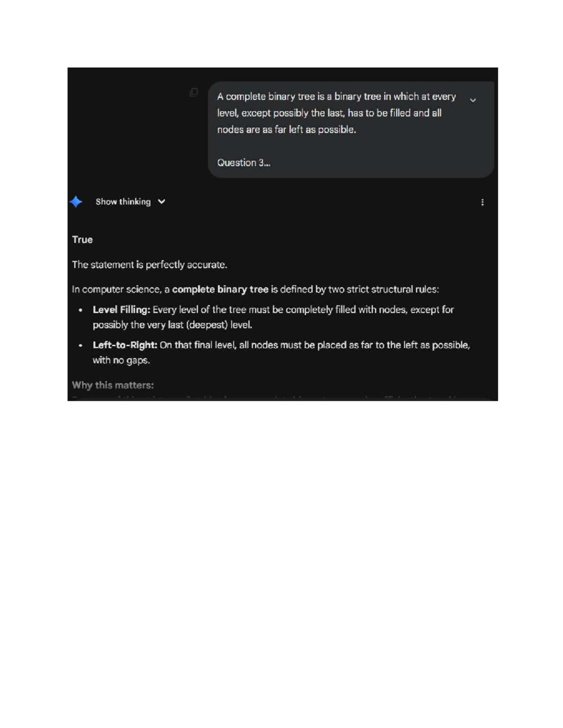
Task: Copy the prompt using the copy icon
Action: pos(194,92)
